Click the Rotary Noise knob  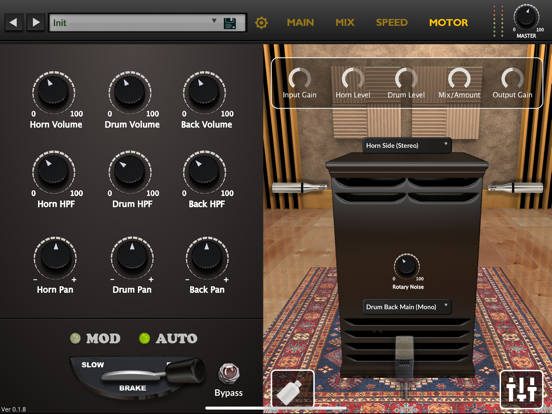(x=407, y=265)
